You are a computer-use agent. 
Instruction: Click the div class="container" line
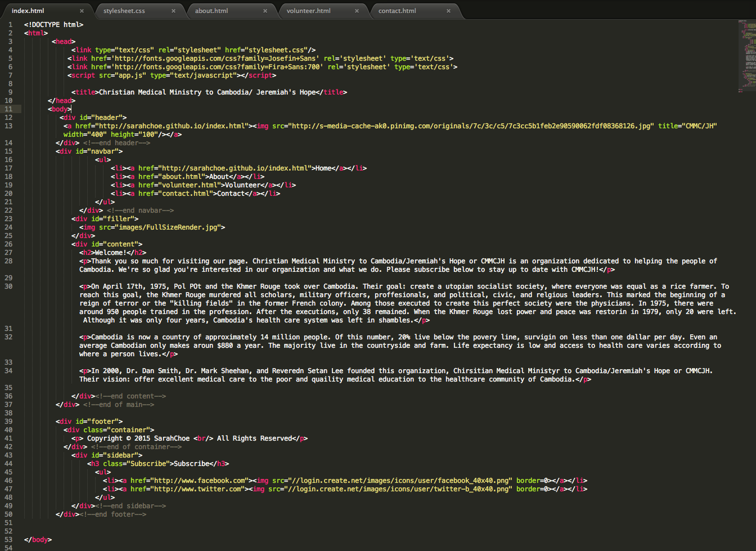(x=109, y=430)
